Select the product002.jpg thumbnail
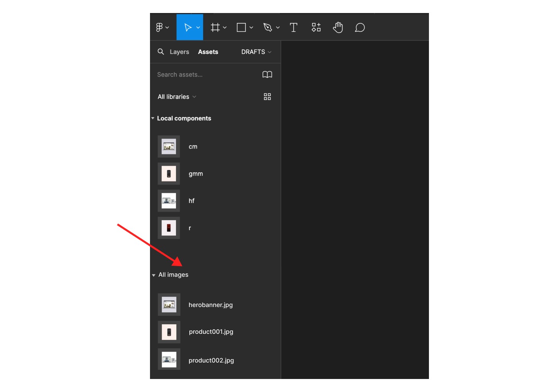 [169, 359]
